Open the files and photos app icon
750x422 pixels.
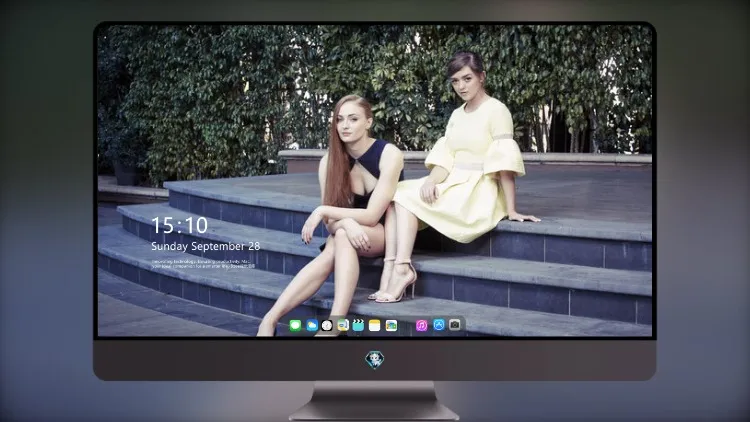pyautogui.click(x=391, y=326)
